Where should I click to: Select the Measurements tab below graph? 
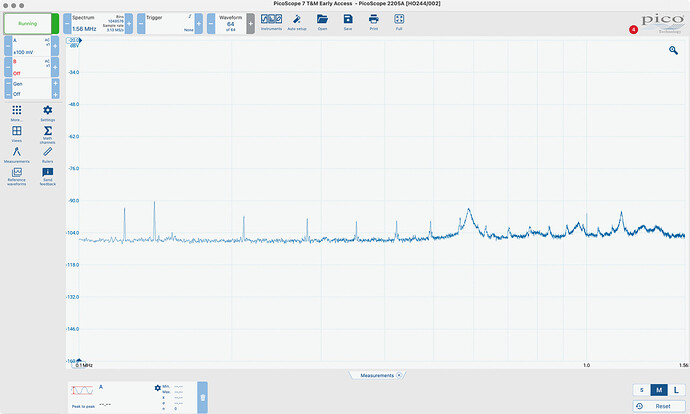[377, 375]
